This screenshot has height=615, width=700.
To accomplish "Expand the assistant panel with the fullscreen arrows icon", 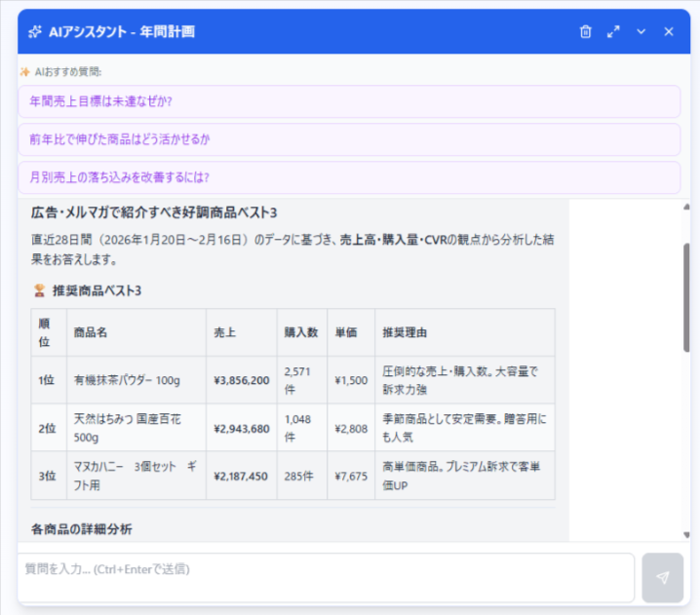I will 613,31.
